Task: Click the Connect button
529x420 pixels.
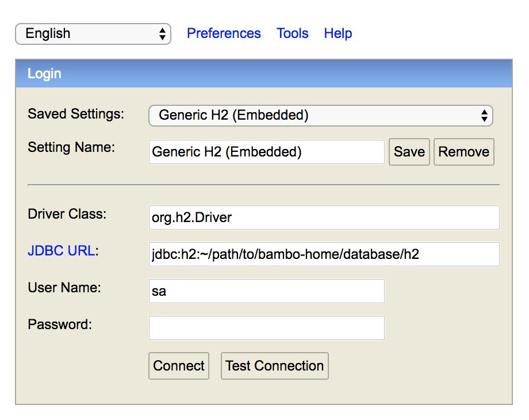Action: point(179,366)
